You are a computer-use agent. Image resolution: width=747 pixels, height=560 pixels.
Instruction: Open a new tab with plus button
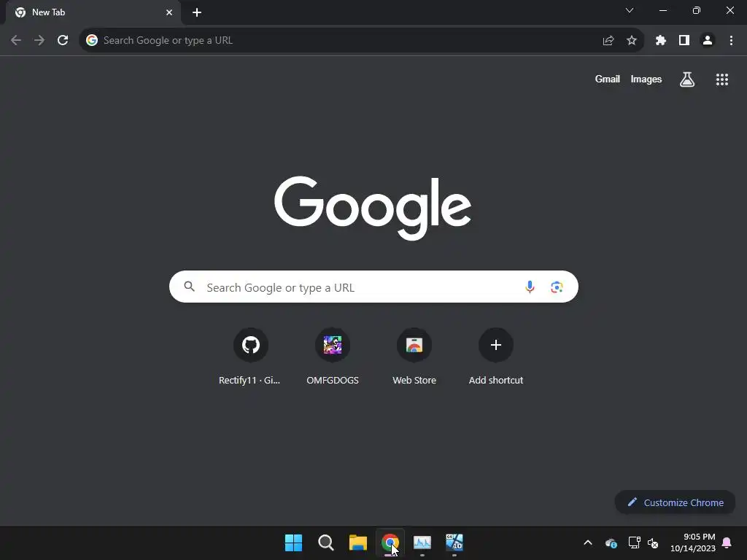pos(197,12)
